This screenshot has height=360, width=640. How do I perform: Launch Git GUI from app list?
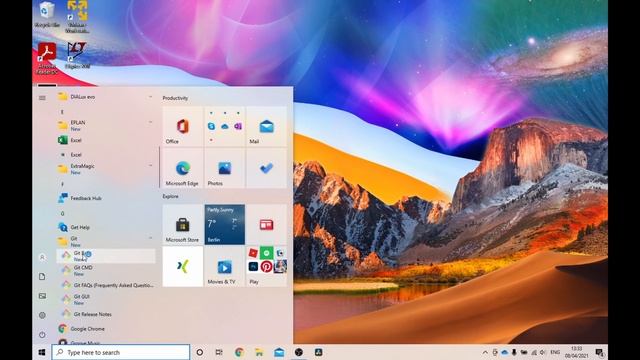(x=105, y=299)
